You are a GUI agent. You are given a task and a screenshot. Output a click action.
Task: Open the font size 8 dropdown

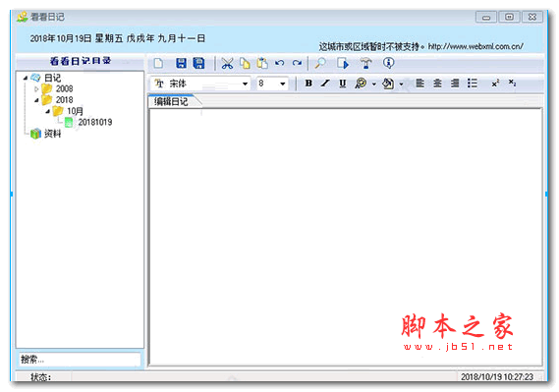[x=282, y=84]
